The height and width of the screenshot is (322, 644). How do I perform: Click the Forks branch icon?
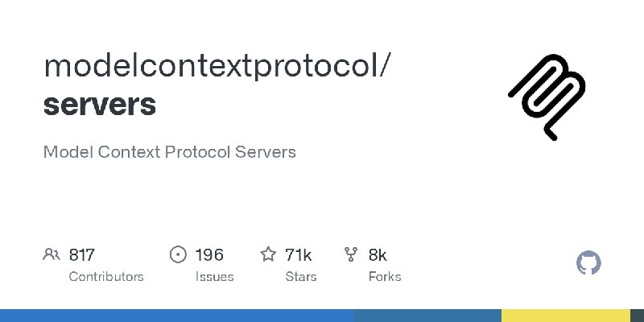pos(351,254)
